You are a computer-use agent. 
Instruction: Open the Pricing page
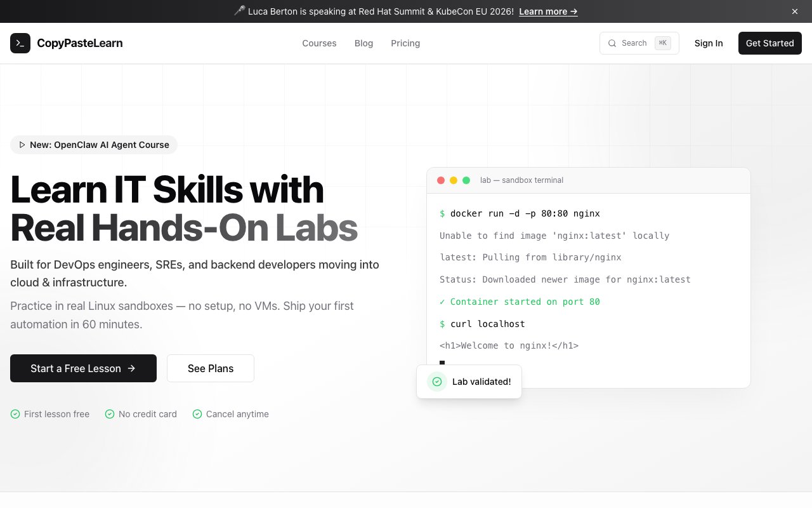pyautogui.click(x=405, y=43)
